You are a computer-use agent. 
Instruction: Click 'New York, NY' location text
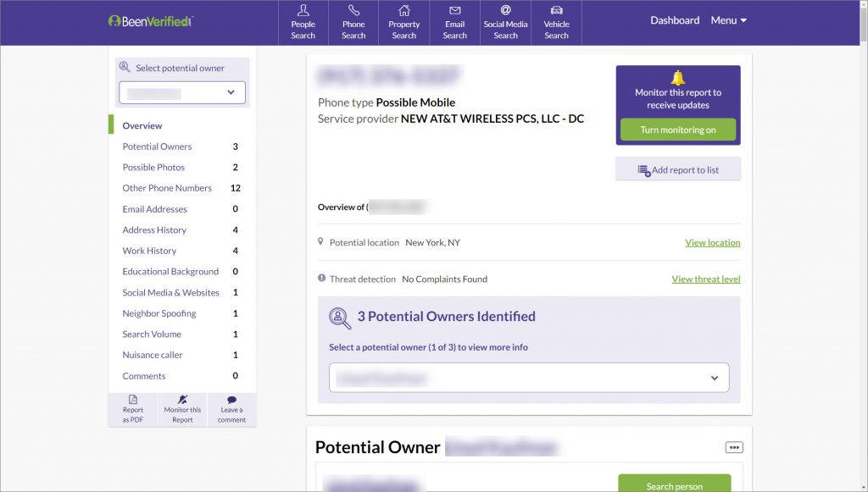point(432,243)
